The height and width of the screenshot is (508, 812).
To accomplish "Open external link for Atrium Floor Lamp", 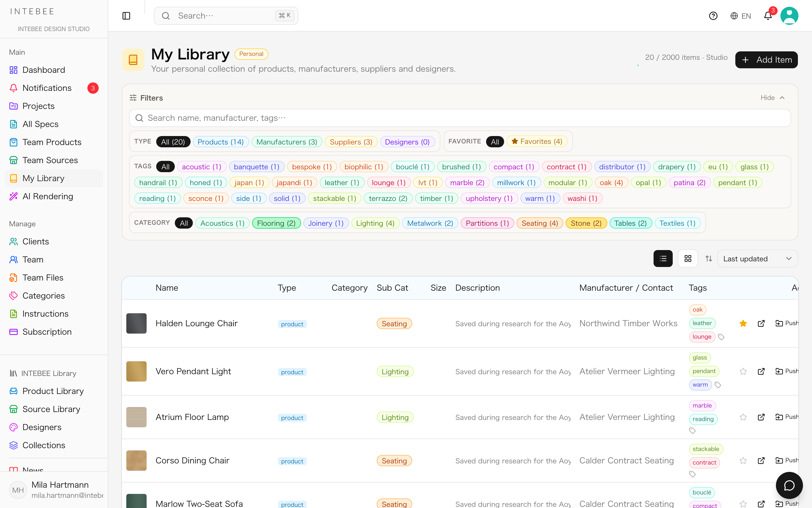I will (x=761, y=417).
